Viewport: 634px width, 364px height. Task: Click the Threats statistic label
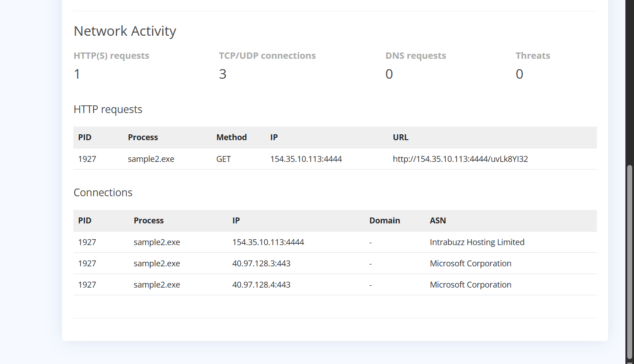tap(533, 56)
